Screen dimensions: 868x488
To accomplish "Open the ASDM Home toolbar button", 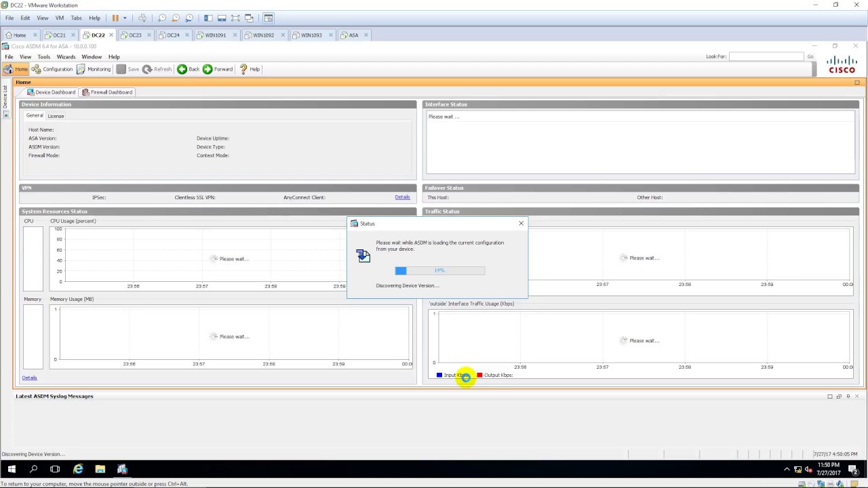I will coord(16,69).
